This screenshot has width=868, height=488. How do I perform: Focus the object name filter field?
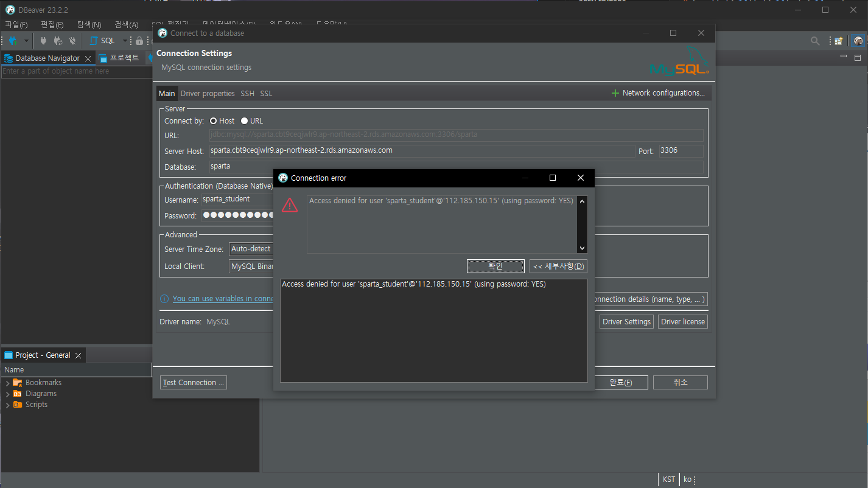tap(76, 71)
